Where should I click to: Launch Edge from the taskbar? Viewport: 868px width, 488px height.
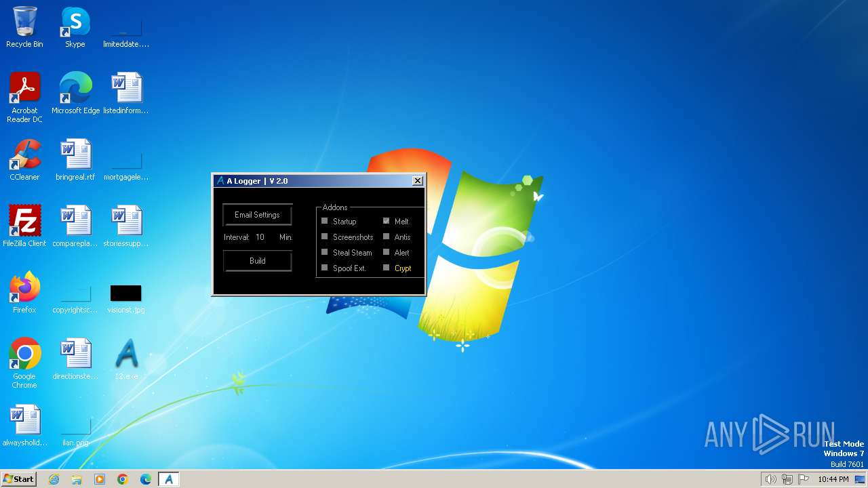point(146,479)
